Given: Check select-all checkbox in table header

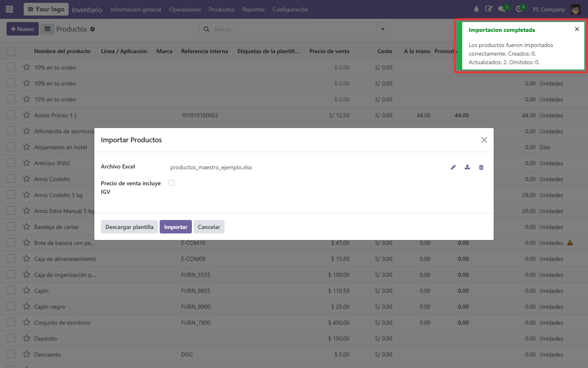Looking at the screenshot, I should click(x=11, y=52).
